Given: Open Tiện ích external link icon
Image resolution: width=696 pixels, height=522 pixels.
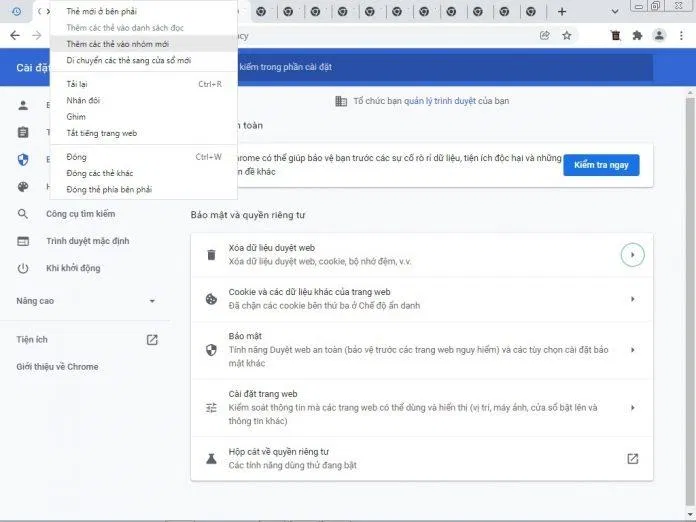Looking at the screenshot, I should coord(152,340).
